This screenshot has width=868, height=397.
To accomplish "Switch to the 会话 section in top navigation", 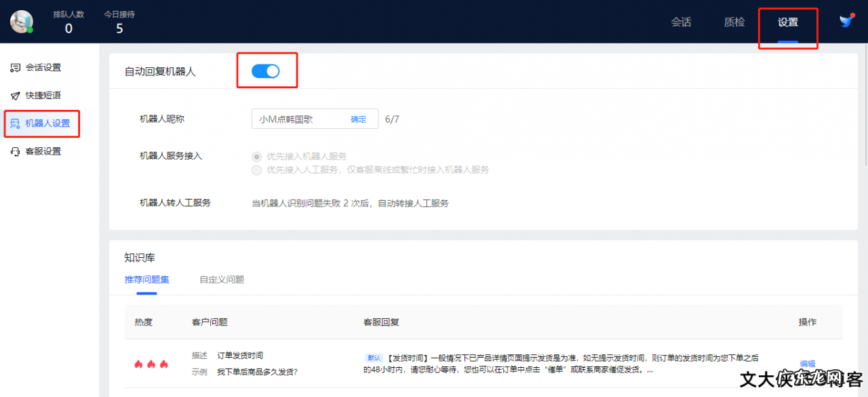I will [682, 22].
